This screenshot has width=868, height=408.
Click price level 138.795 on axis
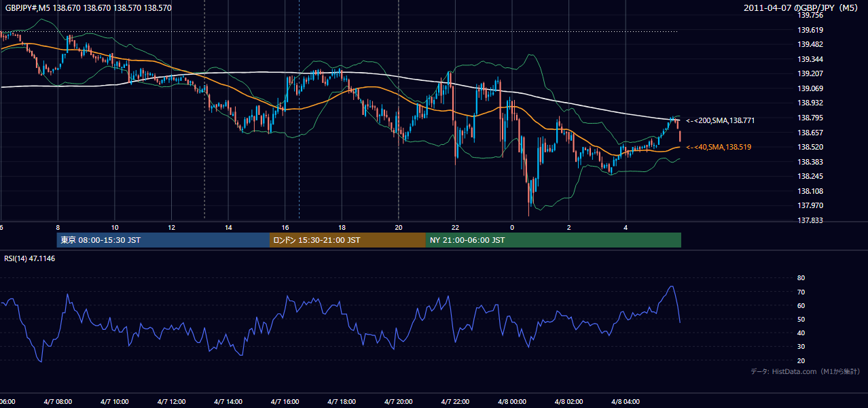point(810,118)
